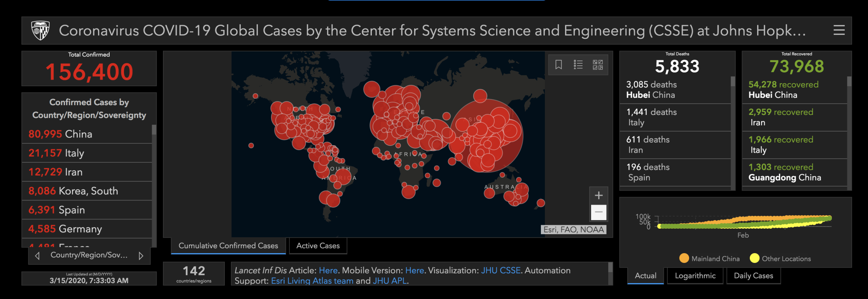Open the JHU APL link
Viewport: 868px width, 299px height.
pyautogui.click(x=390, y=281)
